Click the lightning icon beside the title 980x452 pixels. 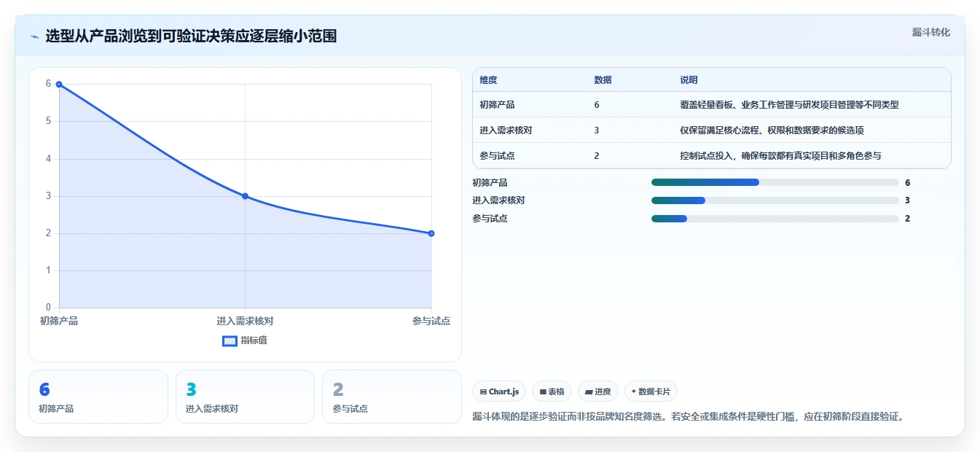(34, 36)
